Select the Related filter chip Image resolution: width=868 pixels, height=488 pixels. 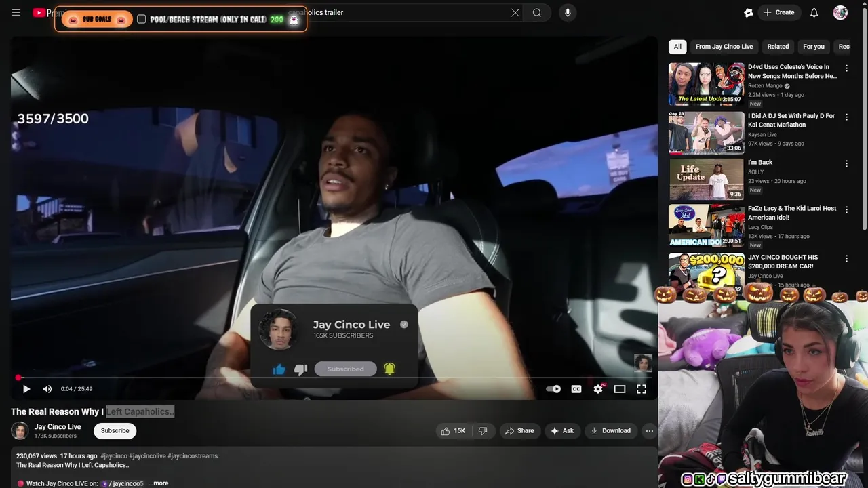pos(778,47)
